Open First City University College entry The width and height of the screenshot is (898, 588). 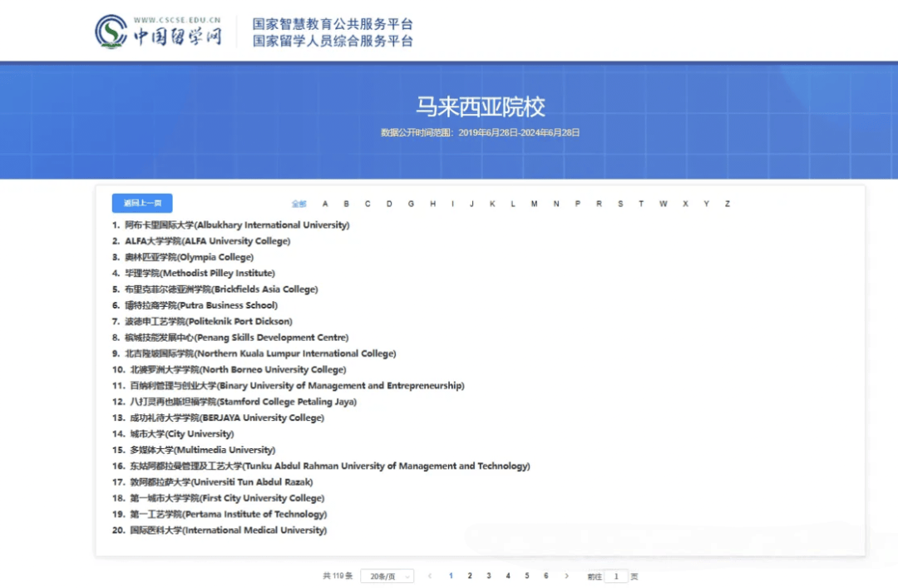tap(227, 498)
